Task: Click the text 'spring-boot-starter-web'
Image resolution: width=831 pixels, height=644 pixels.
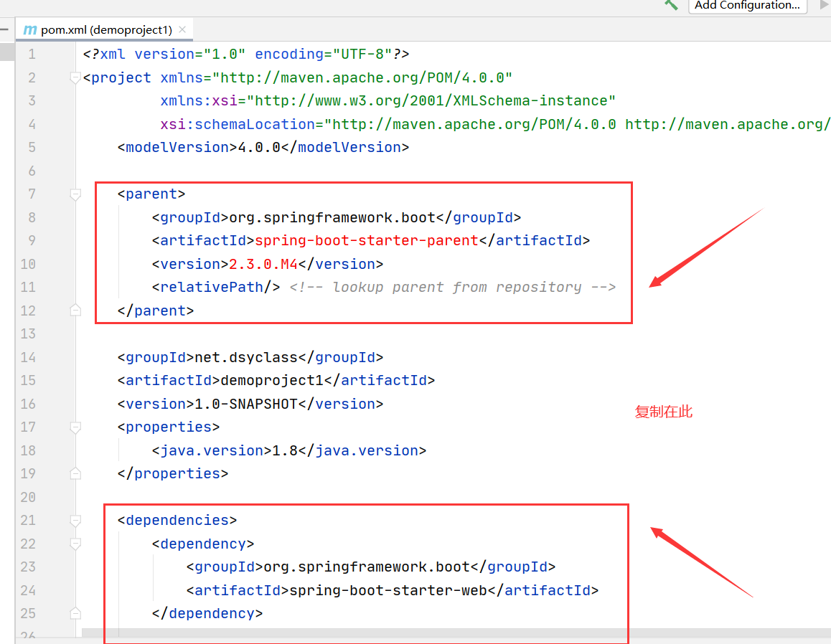Action: tap(388, 590)
